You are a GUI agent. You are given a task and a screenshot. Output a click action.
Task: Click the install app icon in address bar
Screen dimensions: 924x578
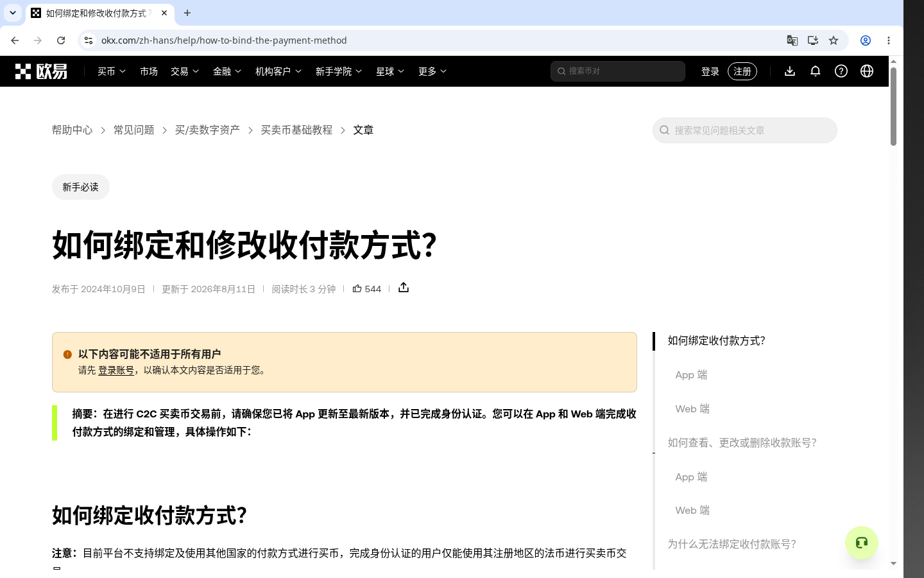coord(813,40)
